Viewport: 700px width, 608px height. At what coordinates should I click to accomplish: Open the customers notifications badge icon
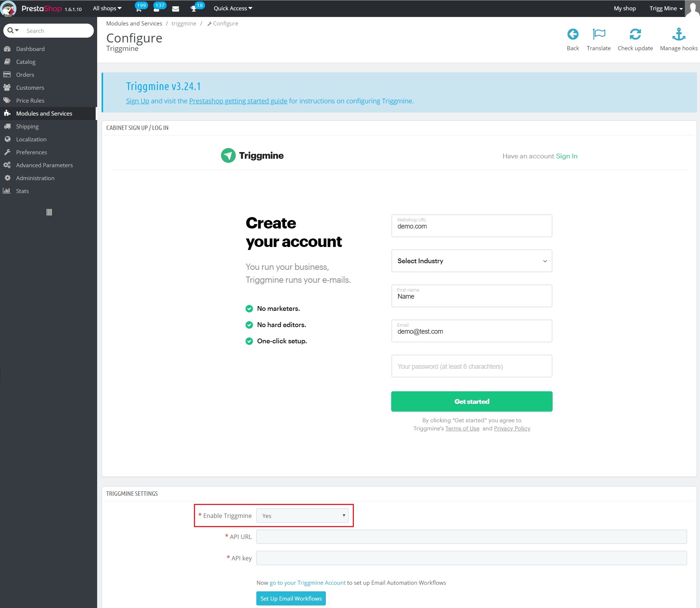[x=157, y=9]
